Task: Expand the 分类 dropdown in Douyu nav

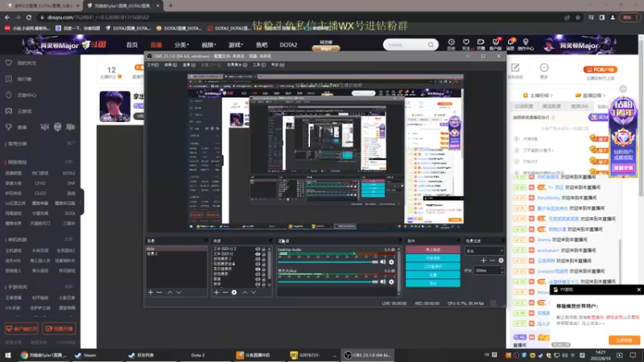Action: click(181, 45)
